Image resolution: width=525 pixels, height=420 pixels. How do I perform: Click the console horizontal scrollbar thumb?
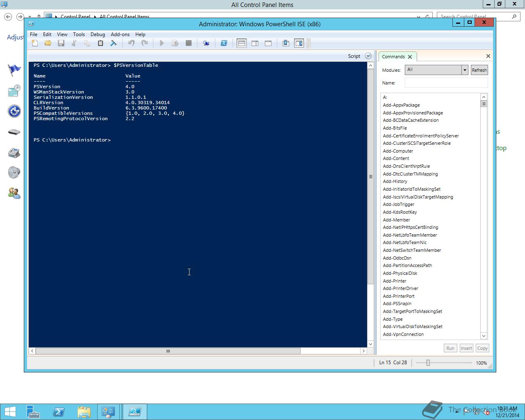coord(168,351)
